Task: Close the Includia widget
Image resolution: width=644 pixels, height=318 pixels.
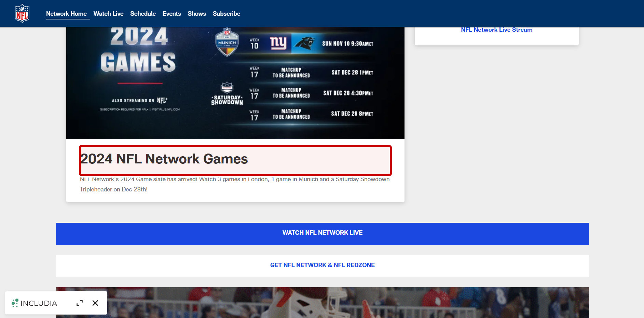Action: click(x=95, y=303)
